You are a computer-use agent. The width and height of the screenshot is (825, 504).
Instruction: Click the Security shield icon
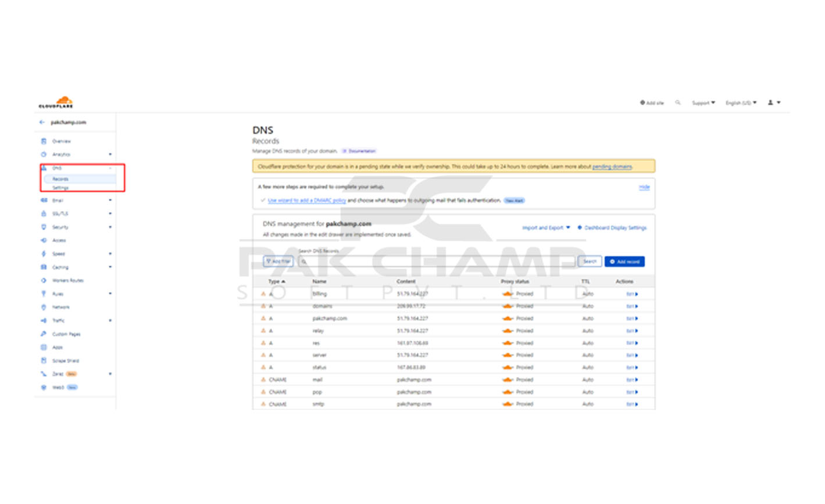(x=44, y=227)
